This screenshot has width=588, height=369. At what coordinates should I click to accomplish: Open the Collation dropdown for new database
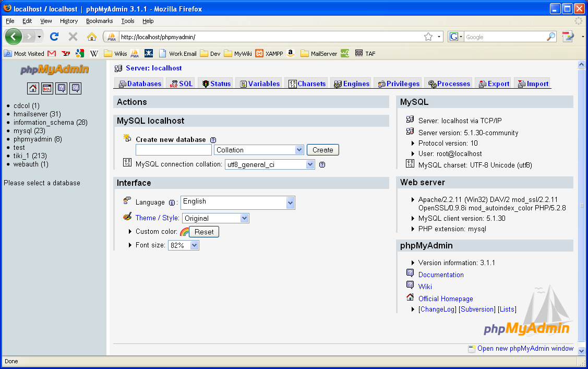(259, 150)
